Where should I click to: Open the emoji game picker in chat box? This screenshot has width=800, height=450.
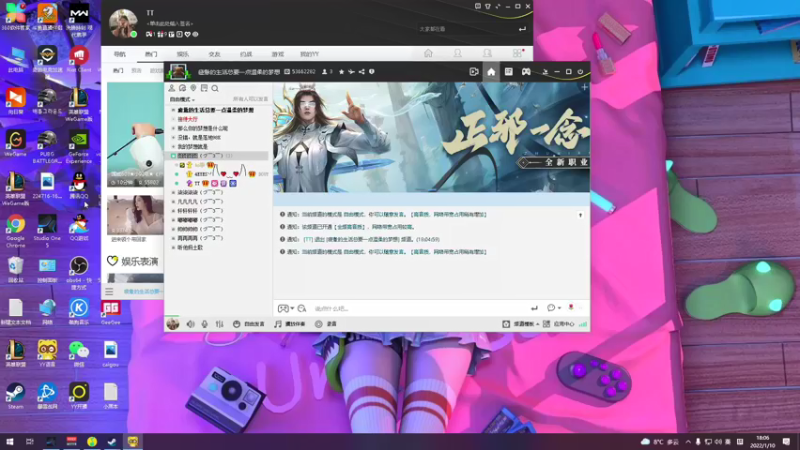pos(285,308)
